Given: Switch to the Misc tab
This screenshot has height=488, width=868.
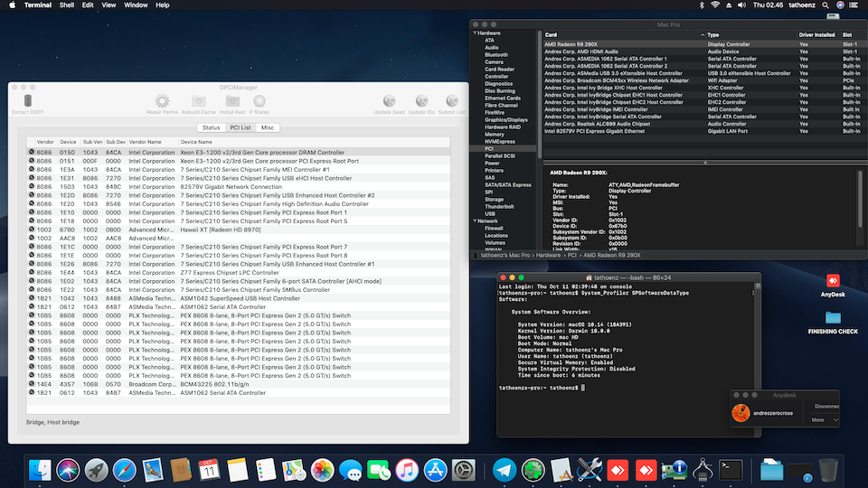Looking at the screenshot, I should click(x=267, y=127).
